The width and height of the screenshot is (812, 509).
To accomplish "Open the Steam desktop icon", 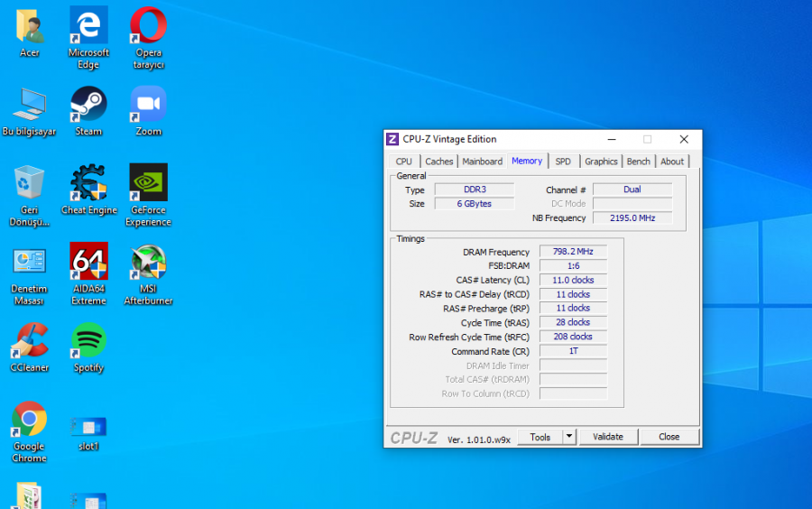I will (x=88, y=105).
